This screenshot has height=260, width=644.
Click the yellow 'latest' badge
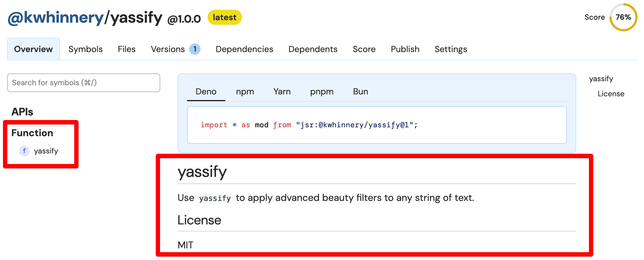224,17
